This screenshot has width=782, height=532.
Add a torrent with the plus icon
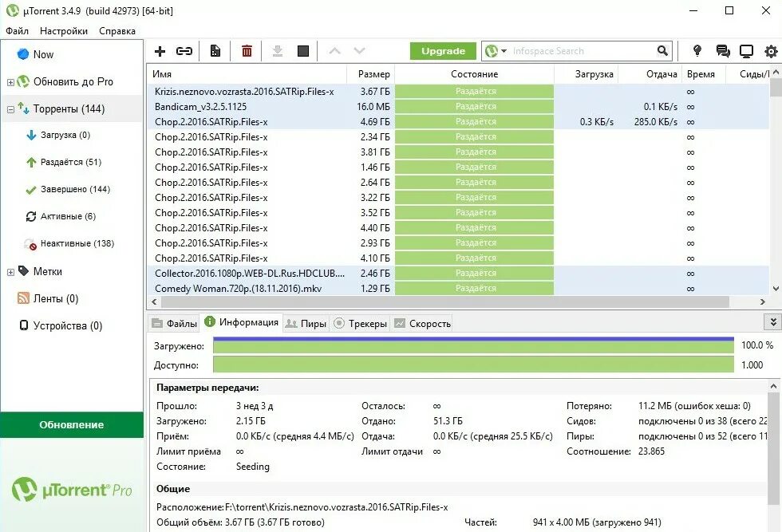[160, 51]
